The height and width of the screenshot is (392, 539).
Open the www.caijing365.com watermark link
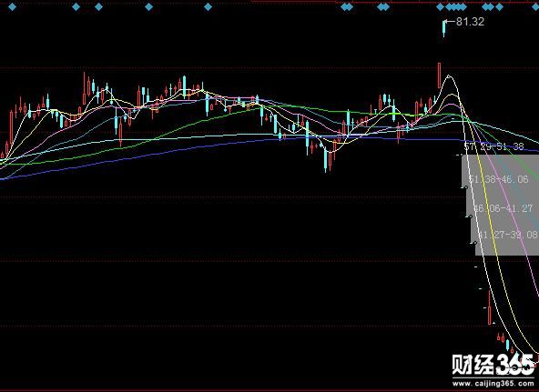[493, 383]
